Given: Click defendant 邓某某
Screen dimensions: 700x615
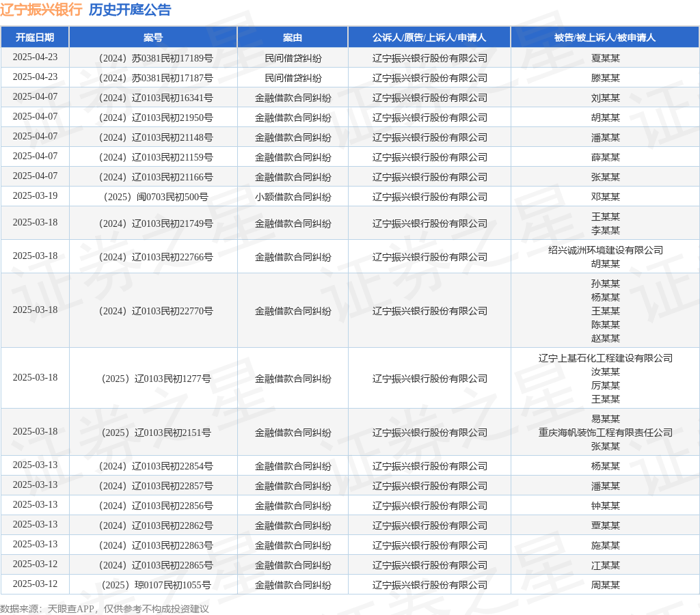Looking at the screenshot, I should (x=606, y=197).
